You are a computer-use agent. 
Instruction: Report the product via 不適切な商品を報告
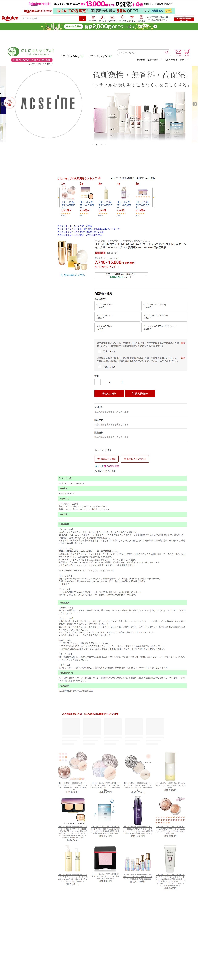105,471
